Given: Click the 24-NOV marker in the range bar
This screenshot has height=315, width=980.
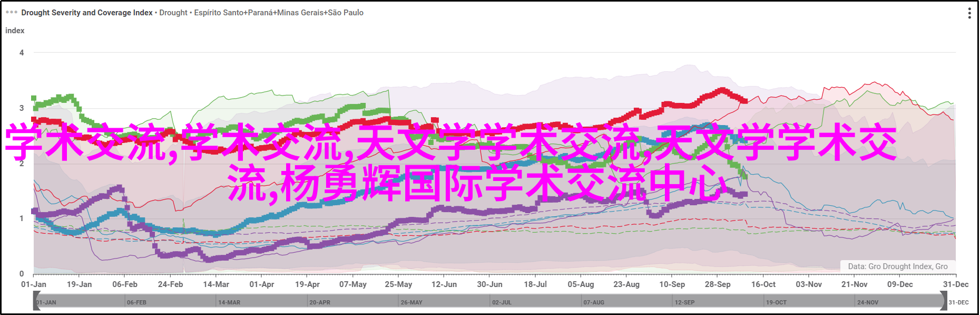Looking at the screenshot, I should [x=867, y=302].
